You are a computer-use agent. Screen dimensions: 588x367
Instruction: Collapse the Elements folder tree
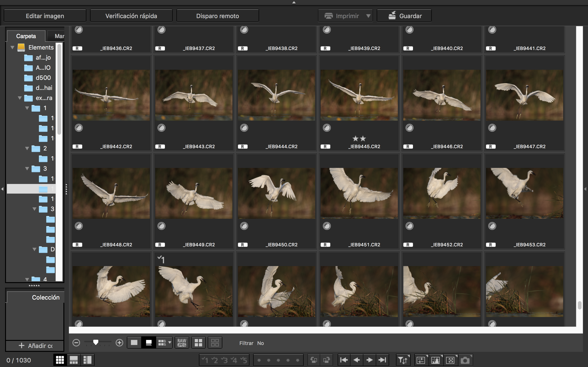(x=12, y=47)
